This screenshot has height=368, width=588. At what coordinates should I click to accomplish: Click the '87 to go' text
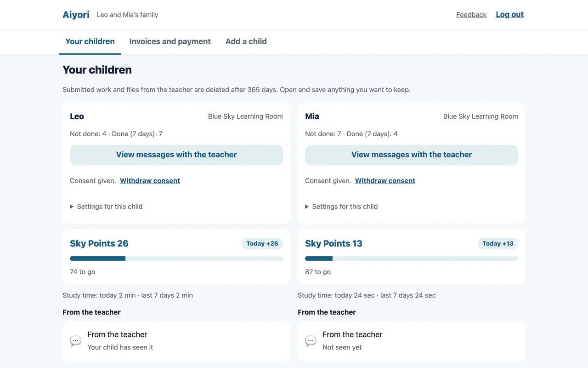(318, 272)
